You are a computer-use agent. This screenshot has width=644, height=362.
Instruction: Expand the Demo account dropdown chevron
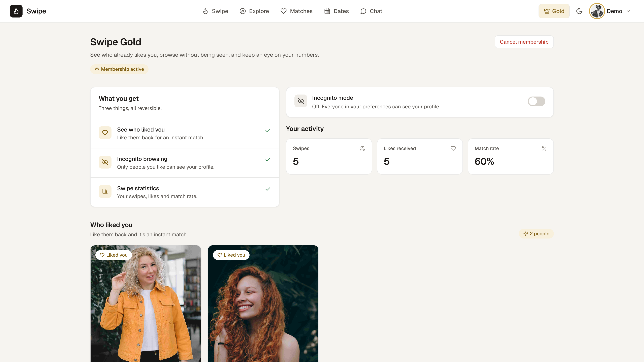pos(628,11)
